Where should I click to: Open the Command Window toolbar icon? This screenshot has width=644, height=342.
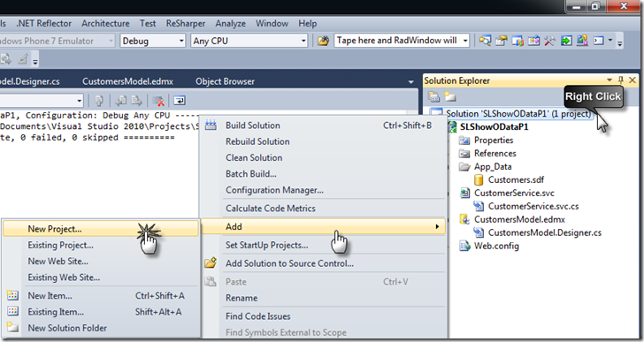(599, 41)
